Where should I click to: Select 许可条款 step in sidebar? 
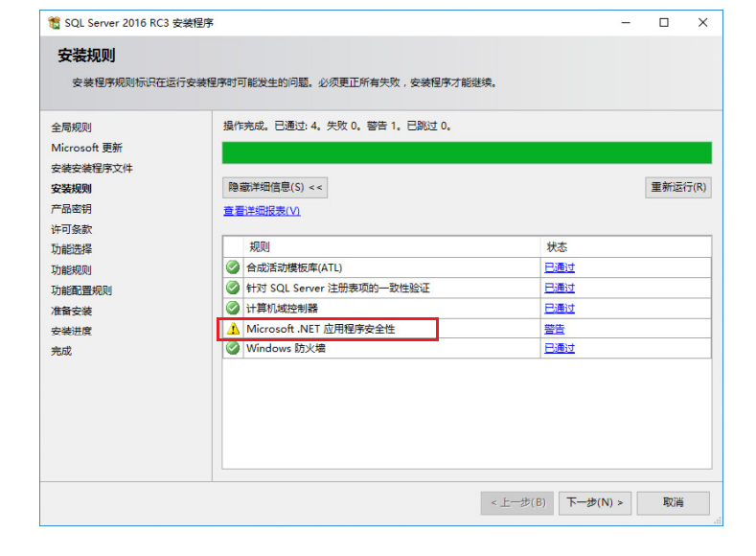pyautogui.click(x=71, y=229)
